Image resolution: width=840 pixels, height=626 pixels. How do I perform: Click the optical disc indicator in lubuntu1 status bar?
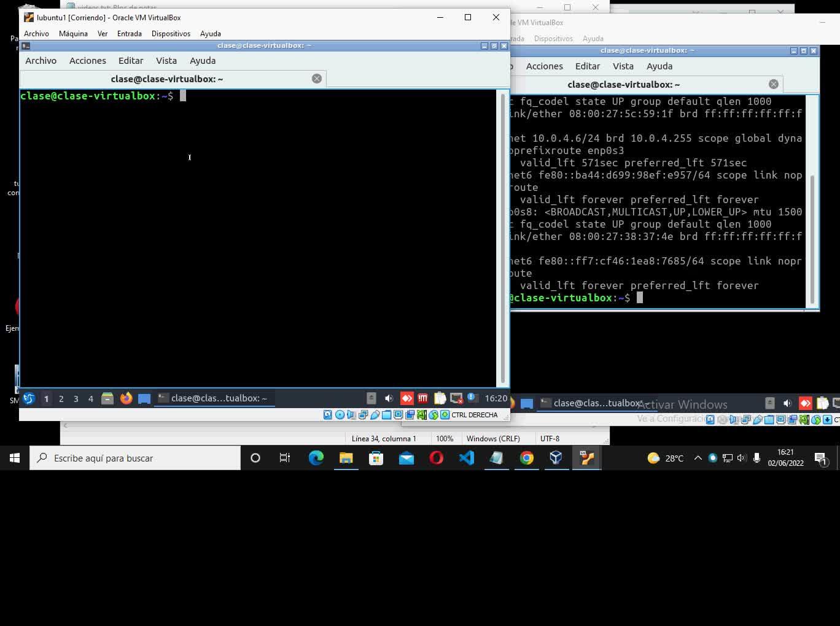coord(340,415)
